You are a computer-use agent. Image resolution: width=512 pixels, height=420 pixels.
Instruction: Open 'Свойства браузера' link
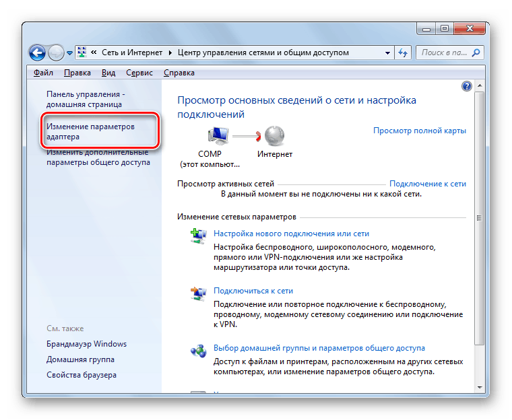point(82,375)
